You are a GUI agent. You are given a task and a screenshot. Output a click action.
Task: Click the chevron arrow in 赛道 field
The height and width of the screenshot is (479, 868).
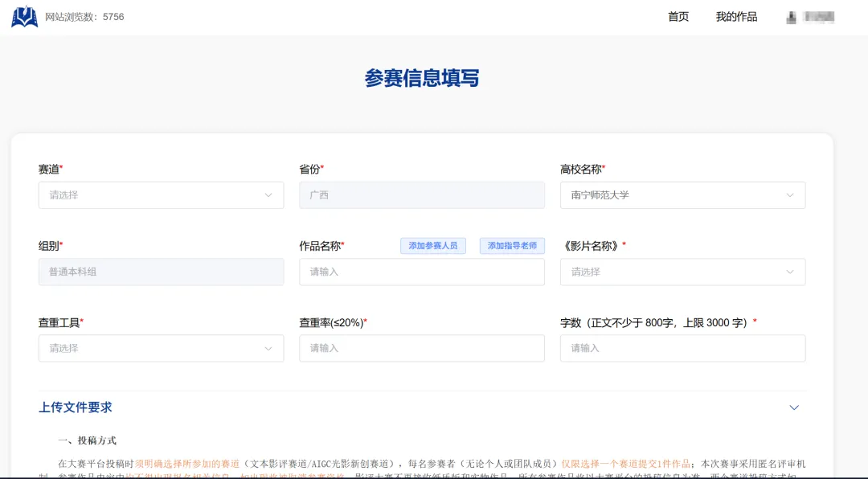pyautogui.click(x=268, y=195)
